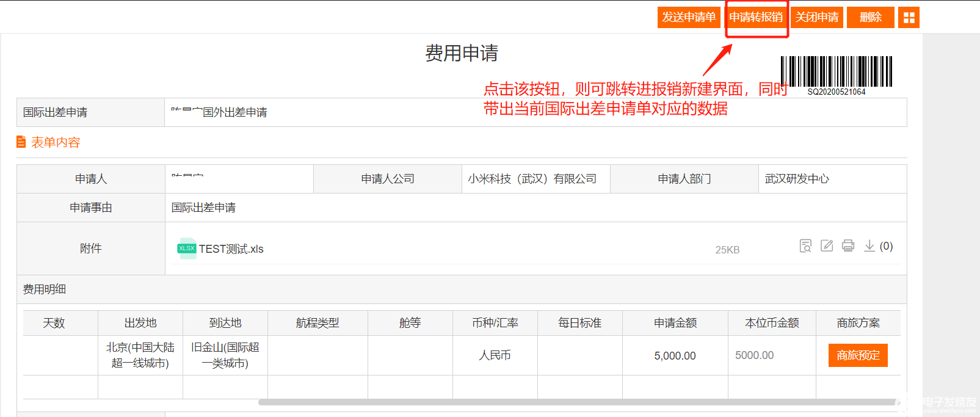Click the 到达地 column header
This screenshot has height=417, width=980.
pos(225,323)
